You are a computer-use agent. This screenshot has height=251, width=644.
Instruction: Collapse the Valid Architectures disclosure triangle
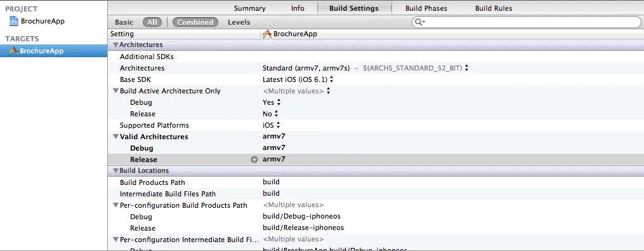click(116, 137)
